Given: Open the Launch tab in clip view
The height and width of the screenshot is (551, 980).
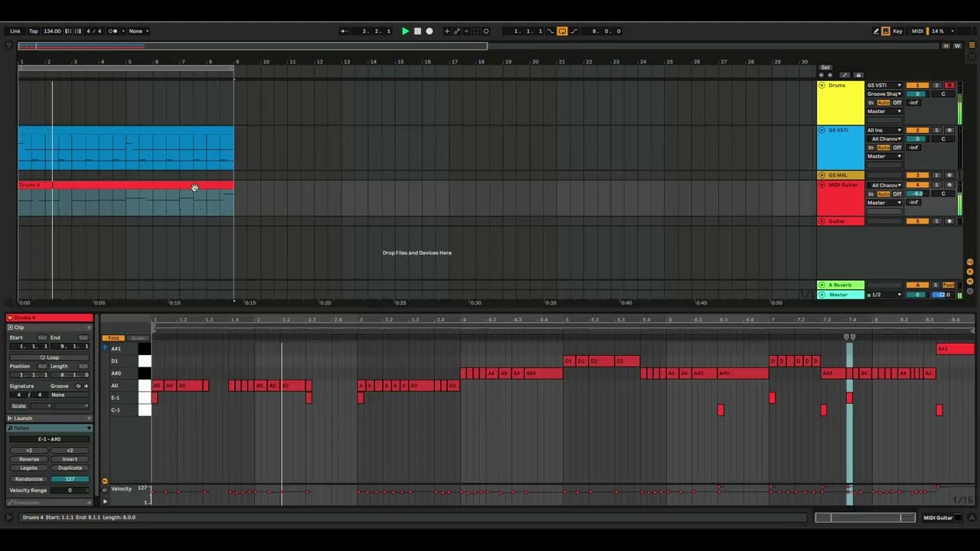Looking at the screenshot, I should [x=50, y=419].
